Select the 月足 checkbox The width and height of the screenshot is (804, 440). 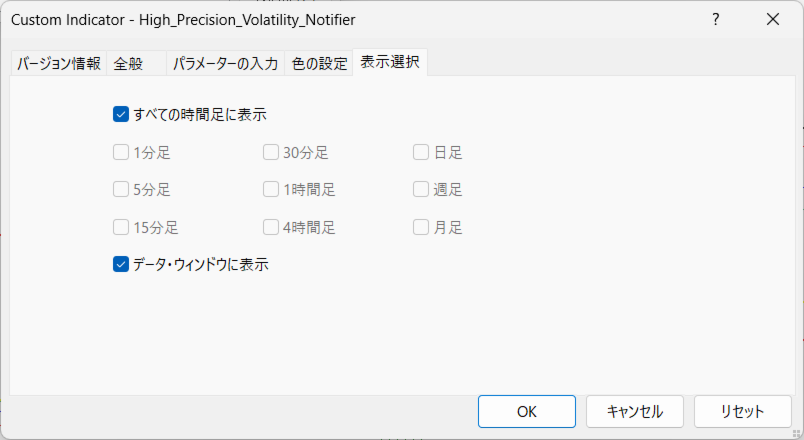[421, 227]
